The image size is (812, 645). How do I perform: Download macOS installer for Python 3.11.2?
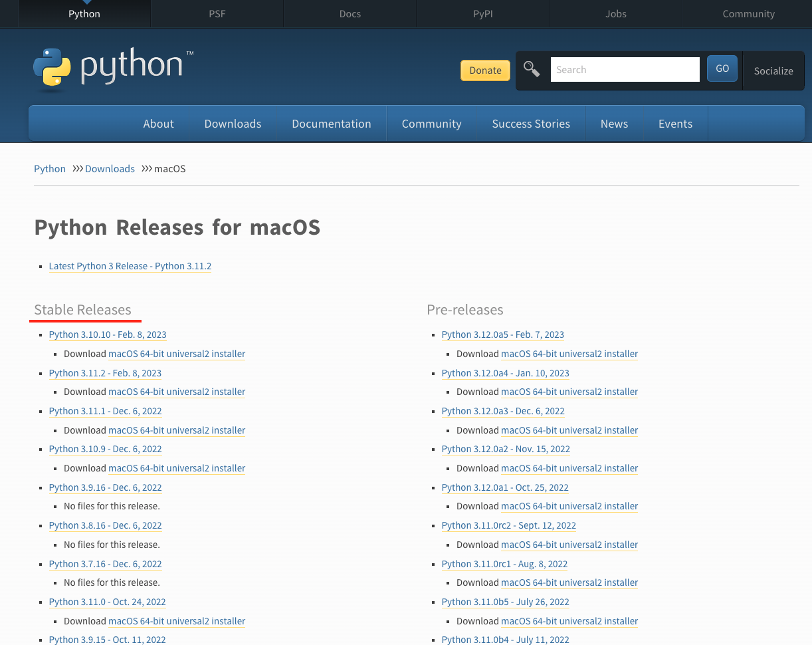177,392
